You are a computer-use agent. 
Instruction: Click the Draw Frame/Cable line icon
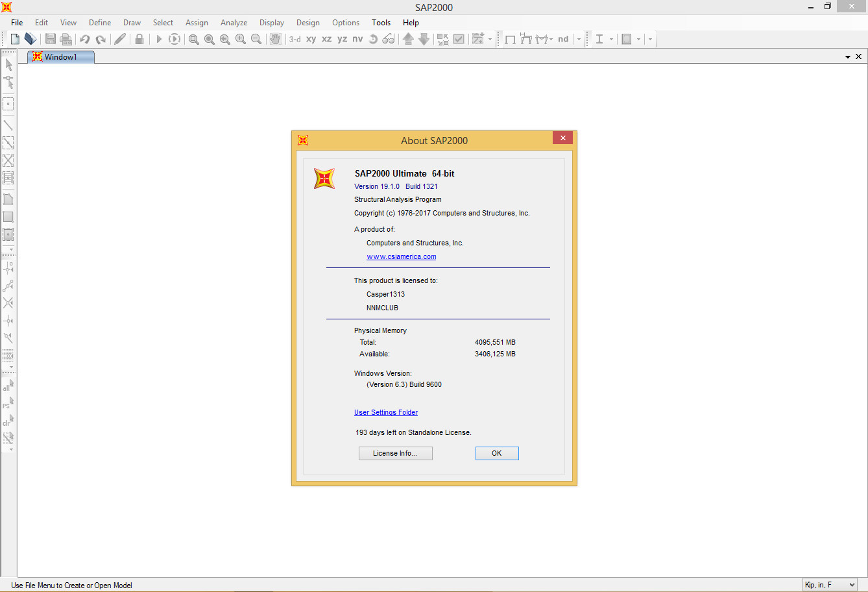[x=8, y=125]
